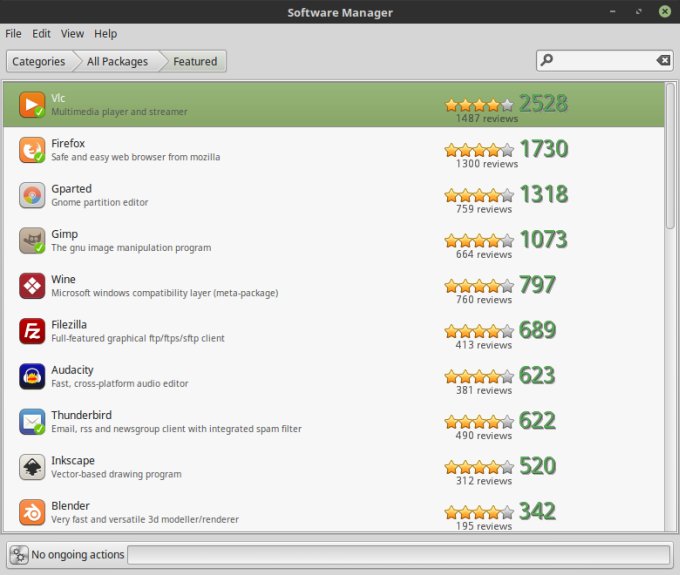Open the View menu

coord(72,33)
